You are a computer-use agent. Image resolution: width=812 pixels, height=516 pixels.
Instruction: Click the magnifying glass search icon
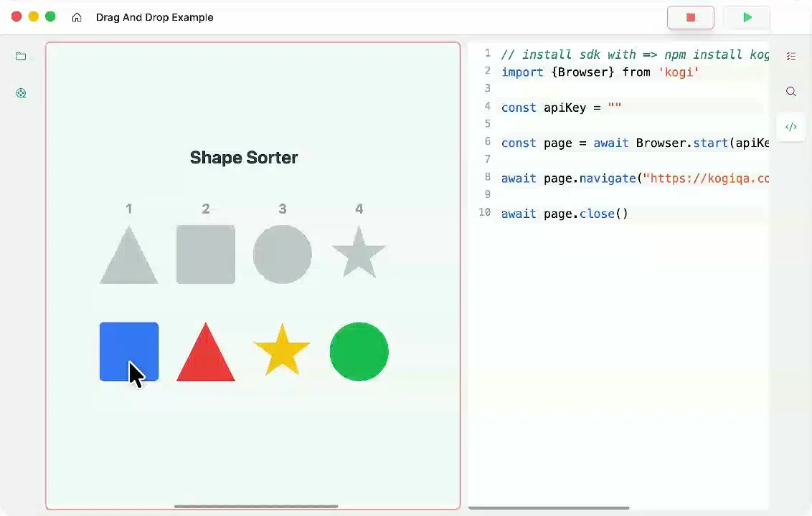click(790, 92)
